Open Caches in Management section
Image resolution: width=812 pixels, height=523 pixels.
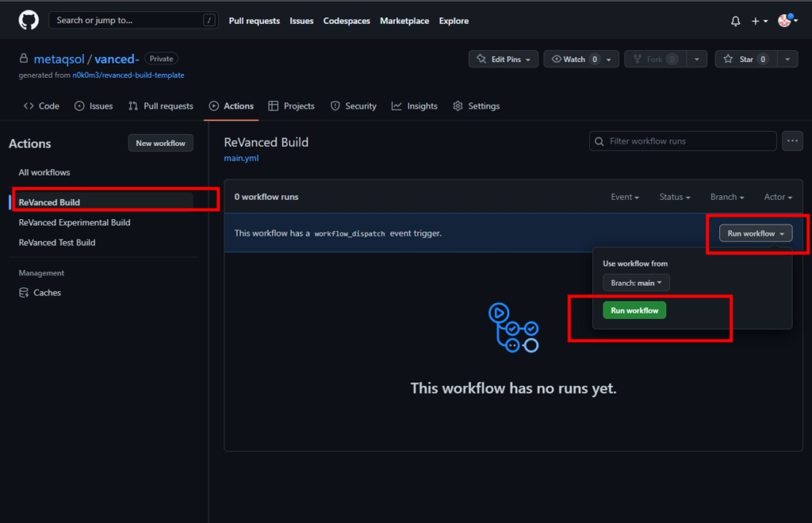(x=47, y=293)
